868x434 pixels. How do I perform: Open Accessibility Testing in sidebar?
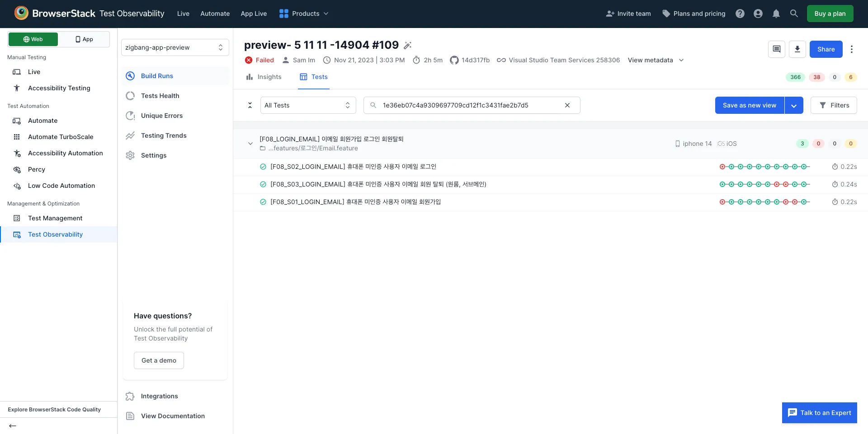point(59,88)
